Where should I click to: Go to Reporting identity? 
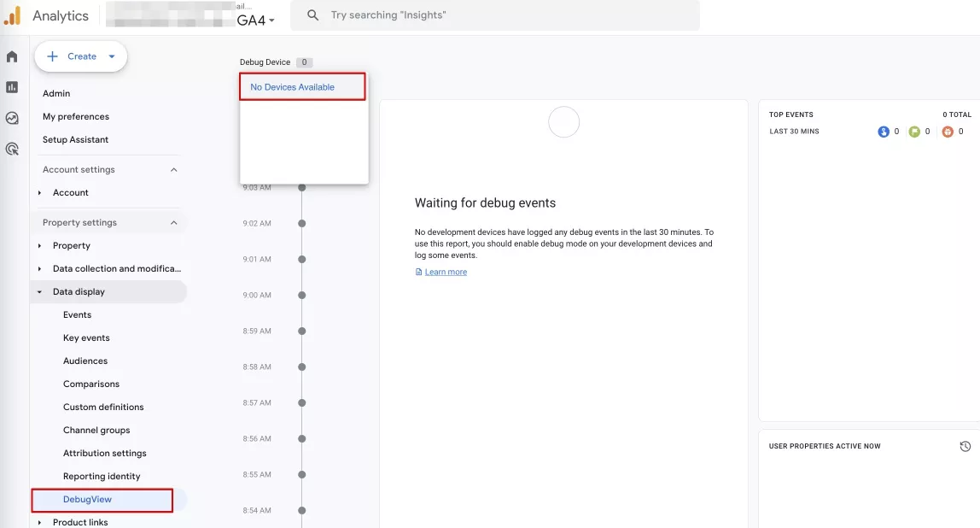[102, 476]
